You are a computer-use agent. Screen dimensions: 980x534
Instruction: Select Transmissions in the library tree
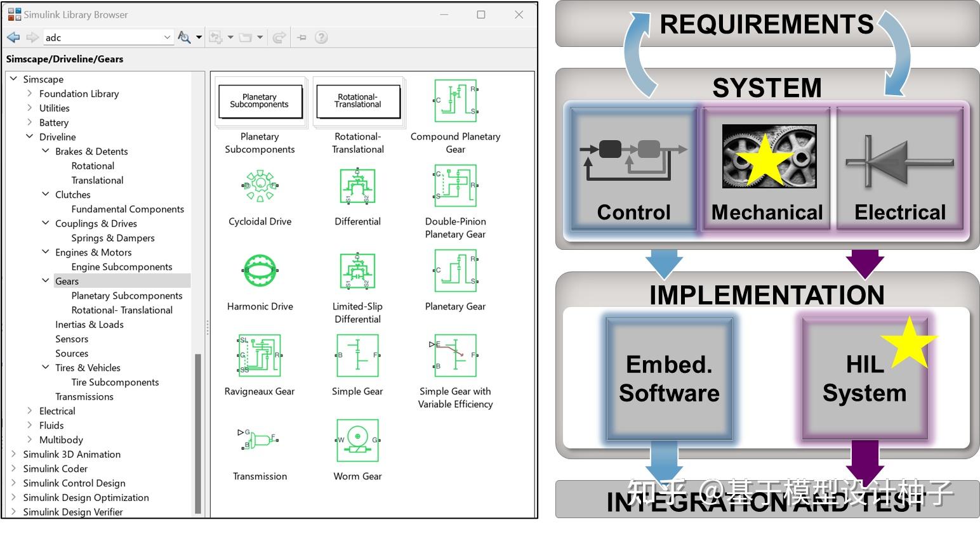[x=84, y=396]
